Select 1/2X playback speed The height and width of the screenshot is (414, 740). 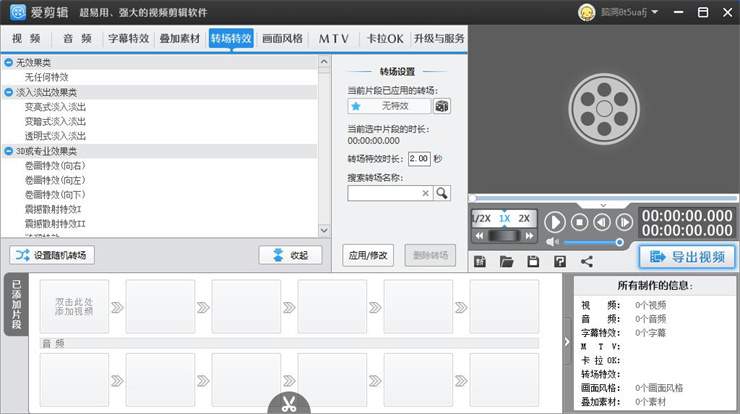(x=481, y=219)
